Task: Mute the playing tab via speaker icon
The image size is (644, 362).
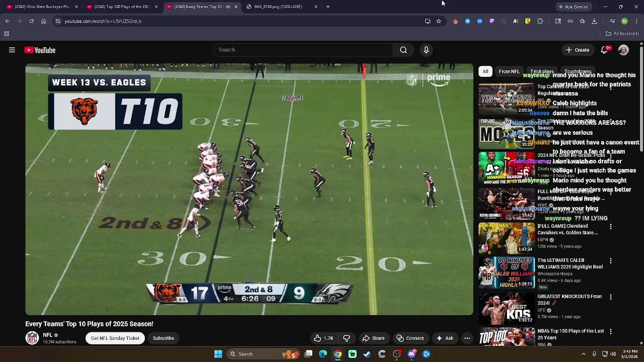Action: tap(228, 7)
